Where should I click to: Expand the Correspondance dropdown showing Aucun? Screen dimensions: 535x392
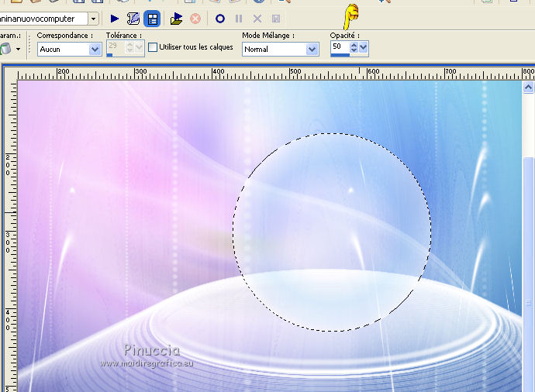(x=95, y=50)
